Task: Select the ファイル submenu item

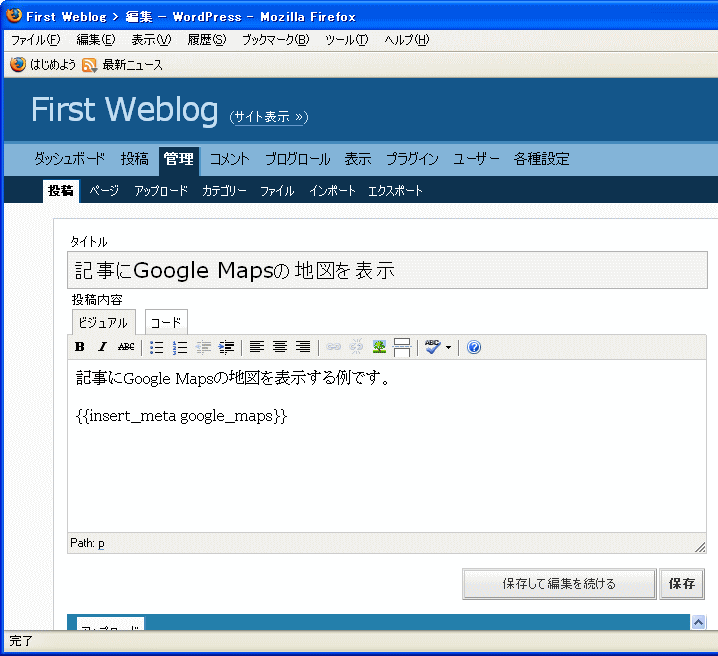Action: (x=277, y=190)
